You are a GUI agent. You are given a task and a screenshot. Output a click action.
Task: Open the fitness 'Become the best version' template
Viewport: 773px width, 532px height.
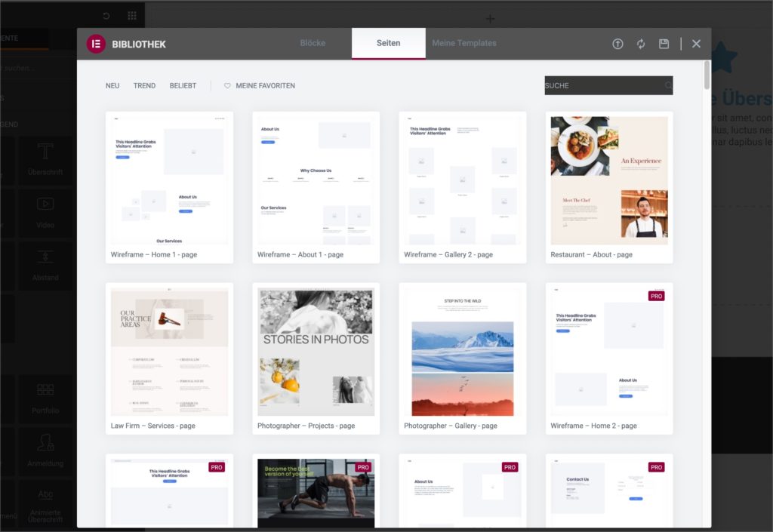coord(316,493)
